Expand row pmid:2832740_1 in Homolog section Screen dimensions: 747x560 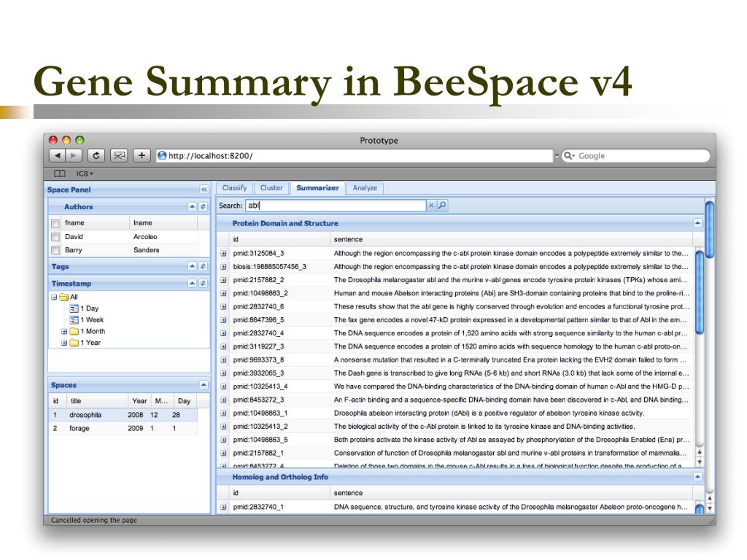pyautogui.click(x=223, y=507)
